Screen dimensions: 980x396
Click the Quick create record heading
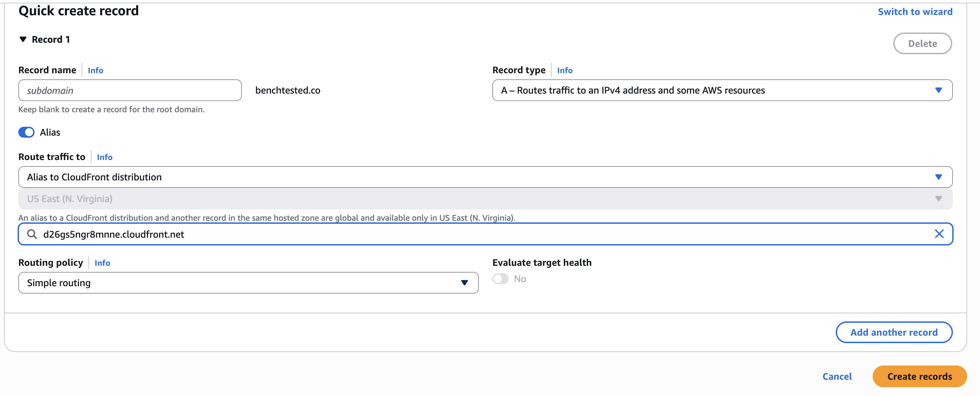click(78, 11)
